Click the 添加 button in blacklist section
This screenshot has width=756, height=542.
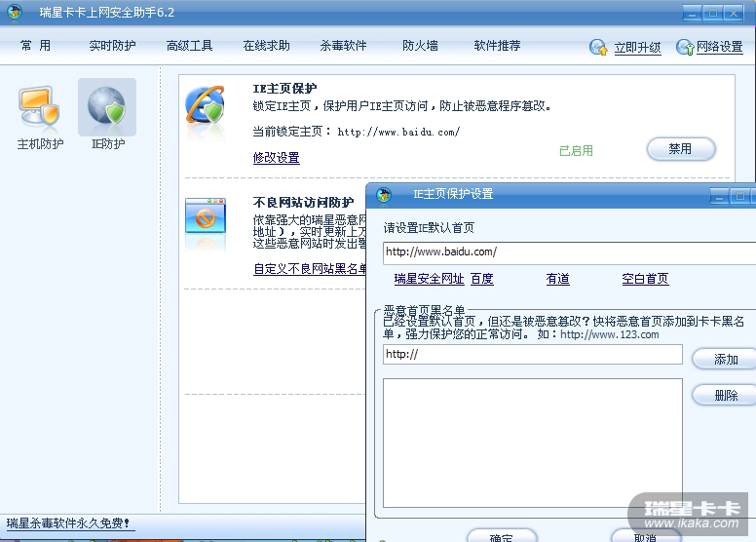click(x=725, y=359)
